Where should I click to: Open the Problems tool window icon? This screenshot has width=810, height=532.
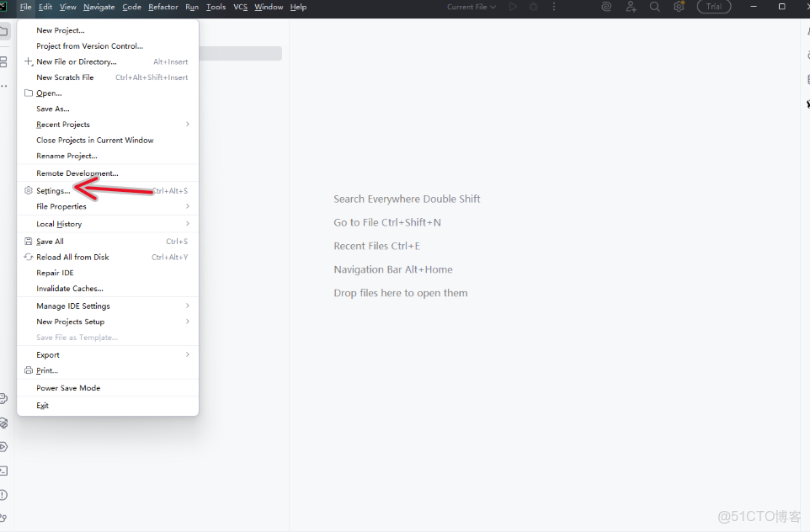[x=3, y=495]
